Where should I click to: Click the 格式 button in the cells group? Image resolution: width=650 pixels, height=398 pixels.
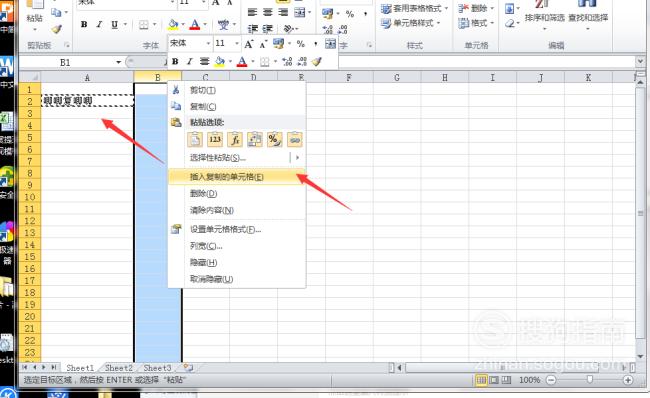coord(476,23)
